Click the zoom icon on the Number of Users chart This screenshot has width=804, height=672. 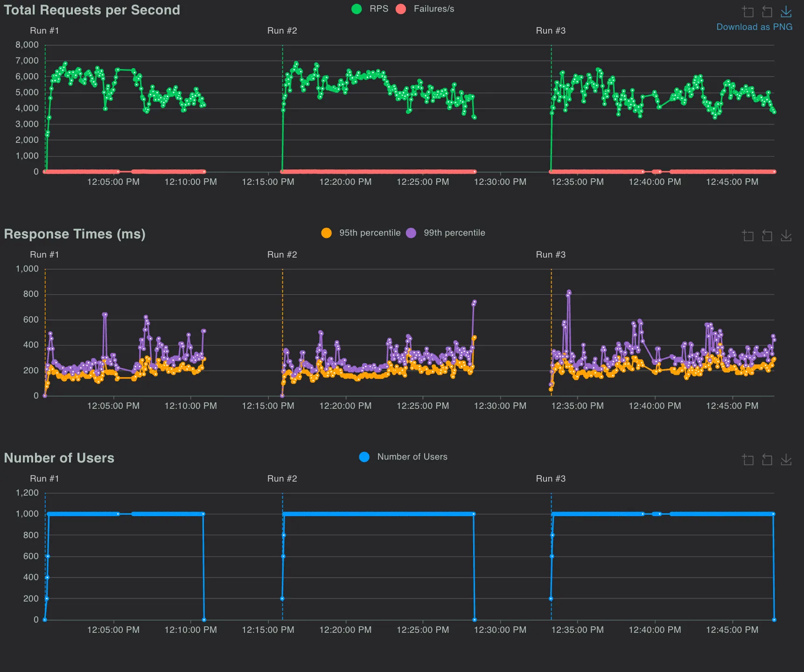point(748,460)
